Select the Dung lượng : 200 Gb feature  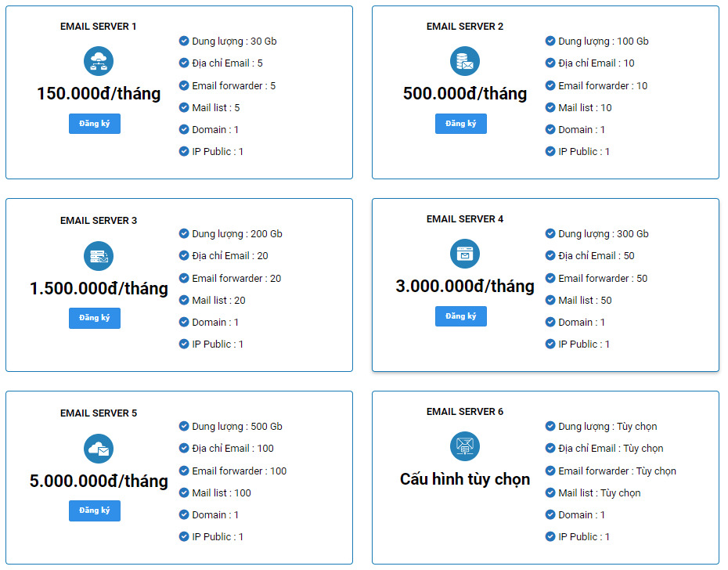pyautogui.click(x=236, y=233)
